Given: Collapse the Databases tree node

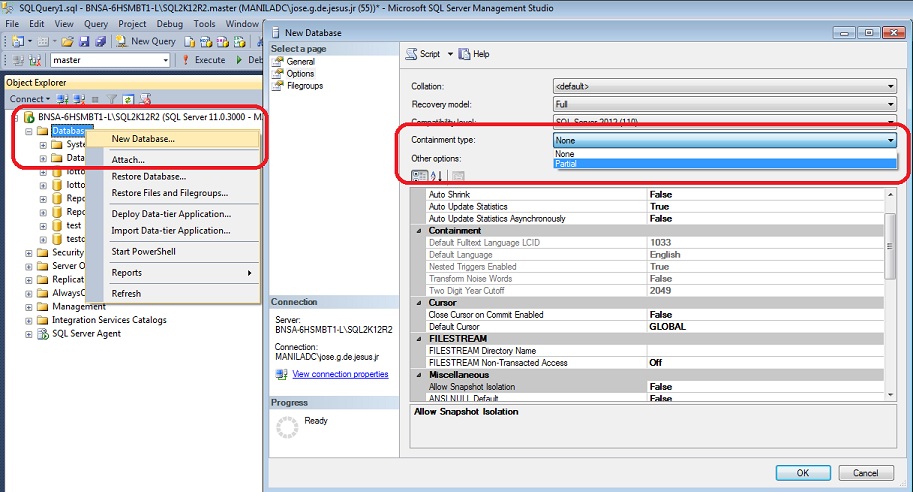Looking at the screenshot, I should (x=29, y=131).
